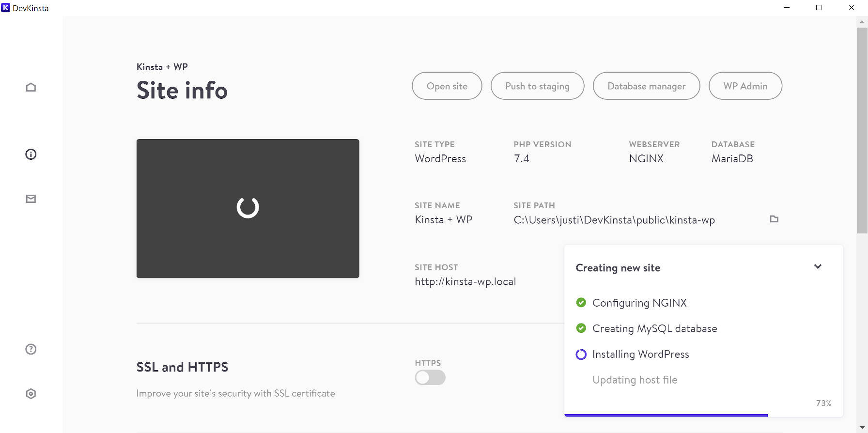Click the Updating host file step
This screenshot has width=868, height=433.
pyautogui.click(x=635, y=380)
